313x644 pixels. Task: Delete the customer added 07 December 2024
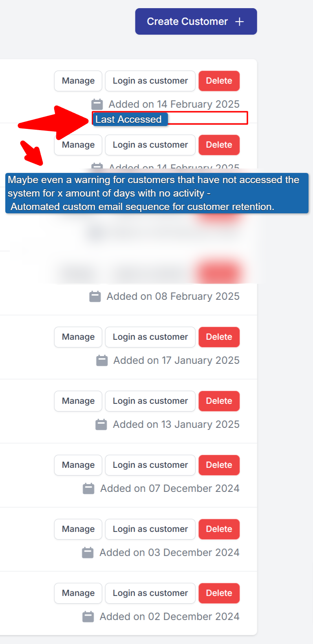tap(219, 465)
